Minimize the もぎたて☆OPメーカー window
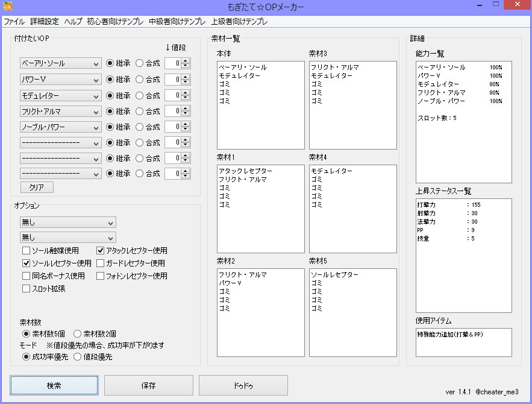The image size is (532, 404). 480,5
